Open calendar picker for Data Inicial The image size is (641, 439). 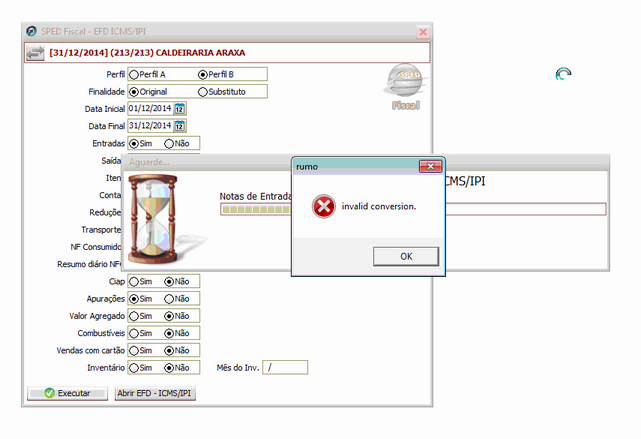179,109
